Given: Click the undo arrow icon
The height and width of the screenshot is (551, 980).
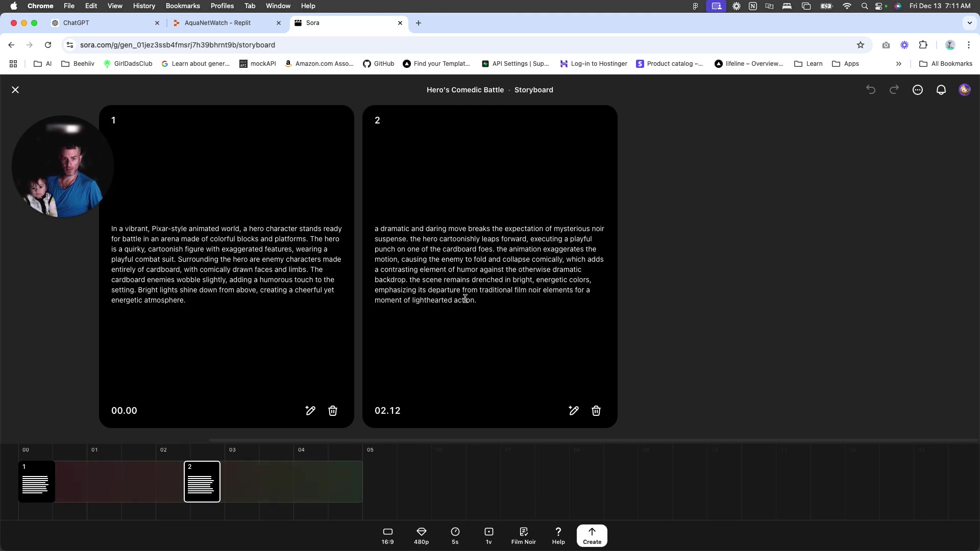Looking at the screenshot, I should click(x=871, y=90).
